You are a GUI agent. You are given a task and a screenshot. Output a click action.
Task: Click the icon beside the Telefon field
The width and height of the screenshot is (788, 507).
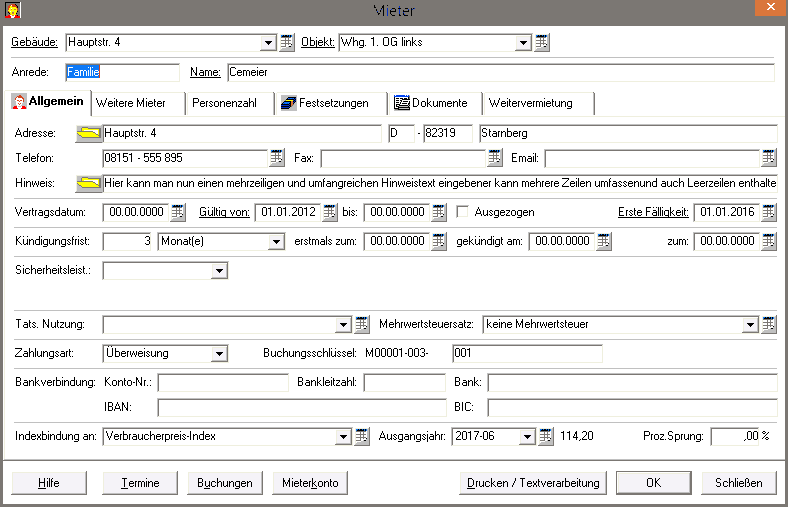pyautogui.click(x=277, y=158)
